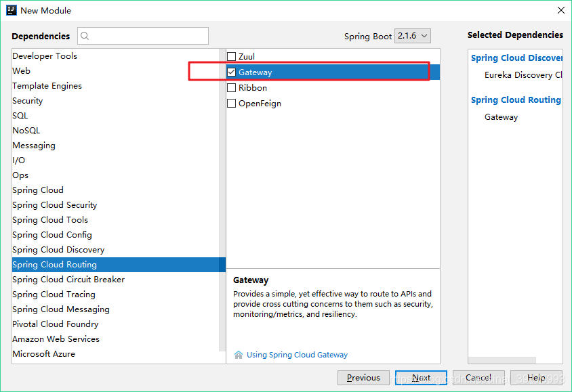Click the Previous button

tap(363, 378)
